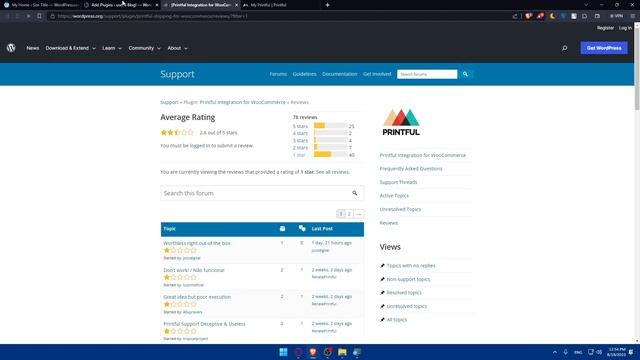The width and height of the screenshot is (640, 360).
Task: Close the 'Add Plugins' browser tab
Action: pyautogui.click(x=157, y=5)
